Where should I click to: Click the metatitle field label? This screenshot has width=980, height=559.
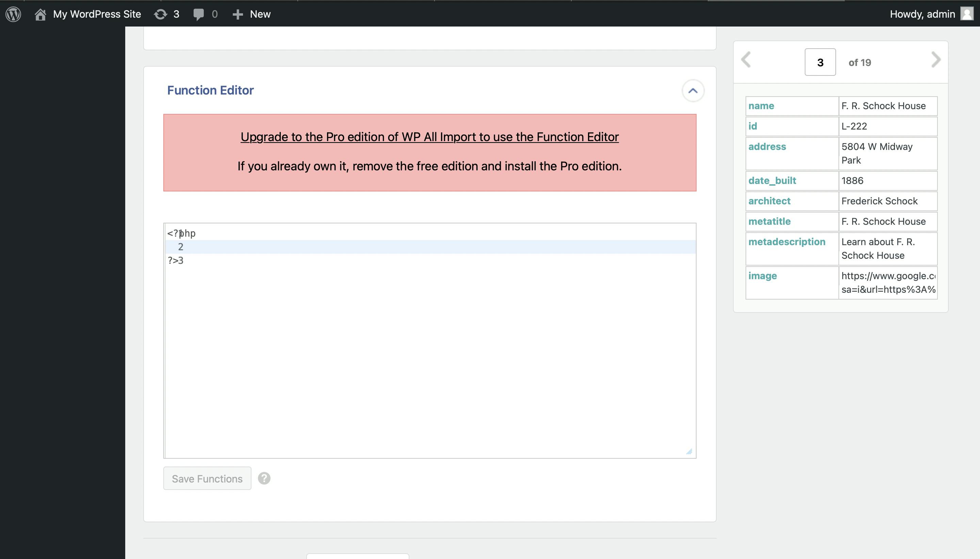769,222
